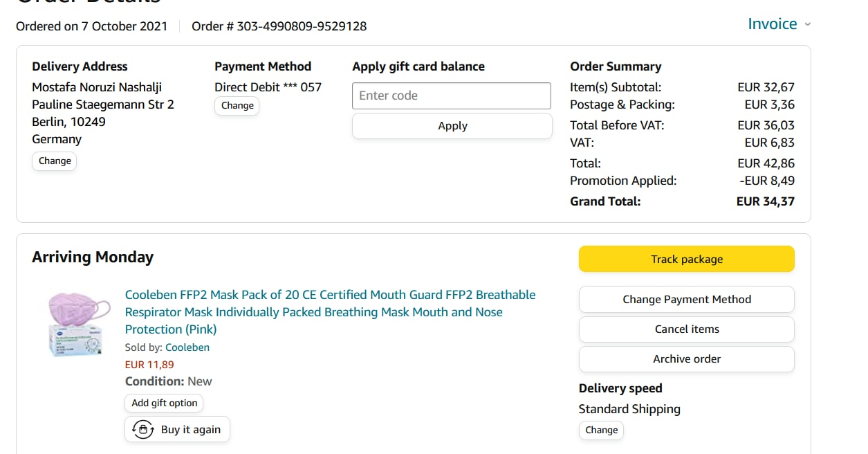Click the order number text
Viewport: 868px width, 454px height.
tap(279, 26)
